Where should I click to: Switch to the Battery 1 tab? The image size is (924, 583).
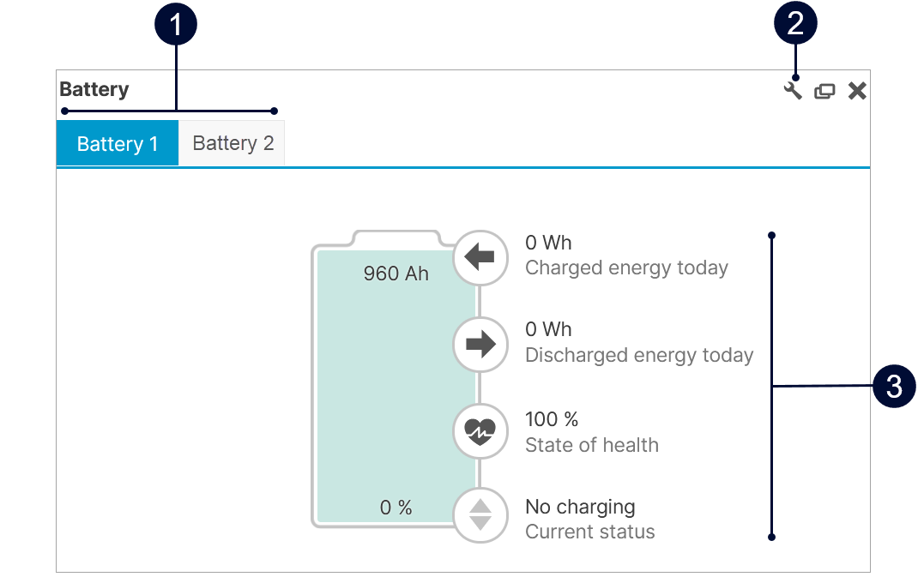tap(118, 143)
